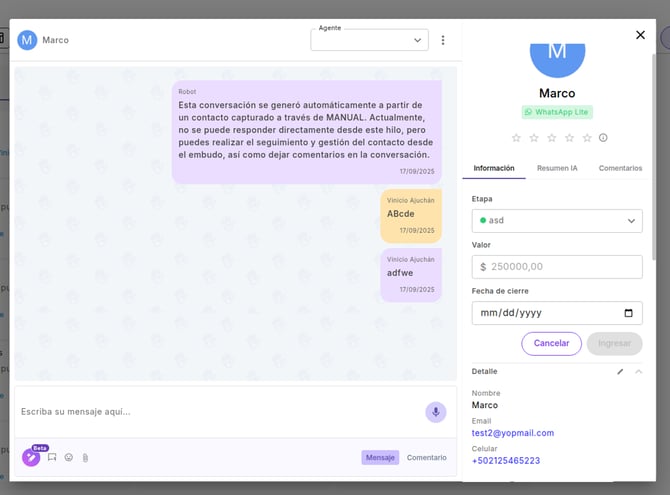Click the info icon beside the stars
The height and width of the screenshot is (495, 670).
coord(603,138)
